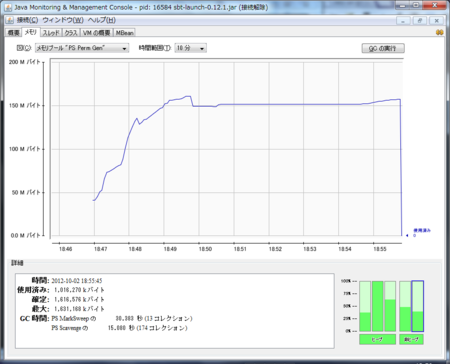Viewport: 450px width, 364px height.
Task: Select the first heap memory pool bar
Action: click(365, 306)
